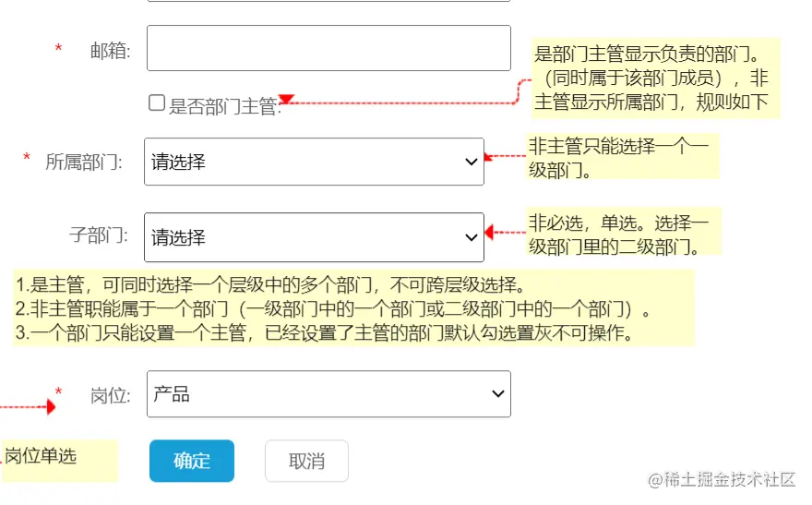Check the 是否部门主管 checkbox

pos(156,102)
